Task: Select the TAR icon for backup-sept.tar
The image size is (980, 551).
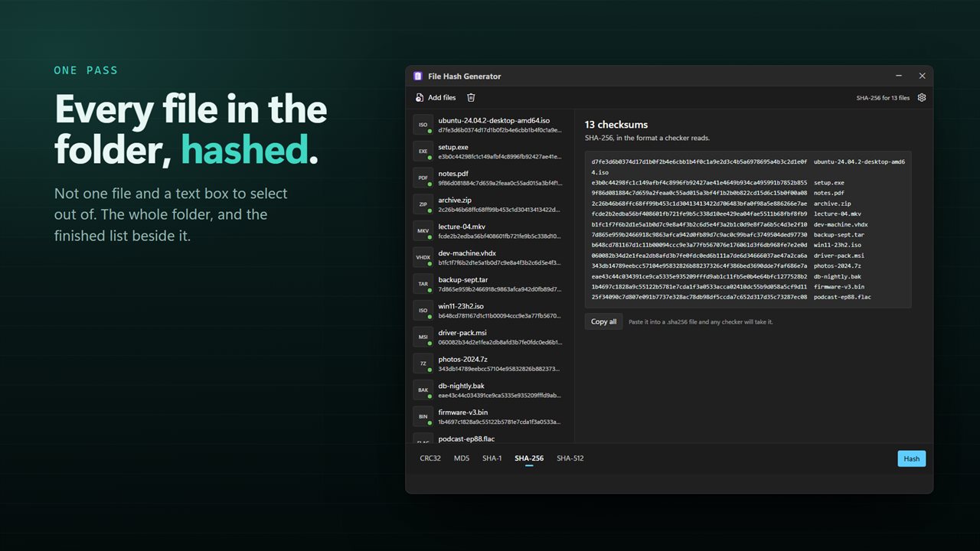Action: tap(423, 284)
